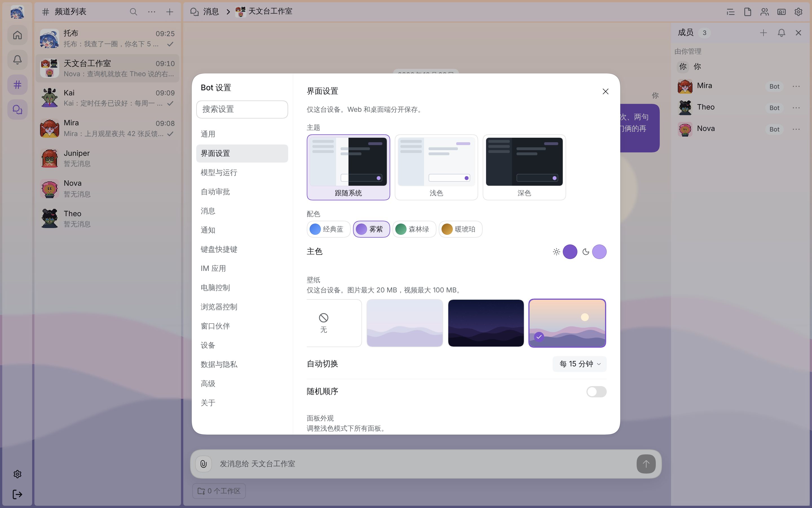The image size is (812, 508).
Task: Switch to 模型与运行 settings section
Action: coord(242,173)
